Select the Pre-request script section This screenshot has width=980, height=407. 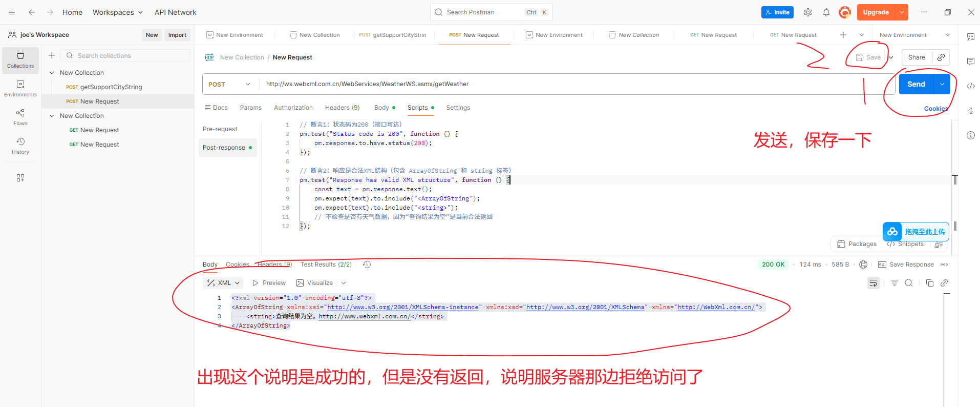(x=220, y=129)
